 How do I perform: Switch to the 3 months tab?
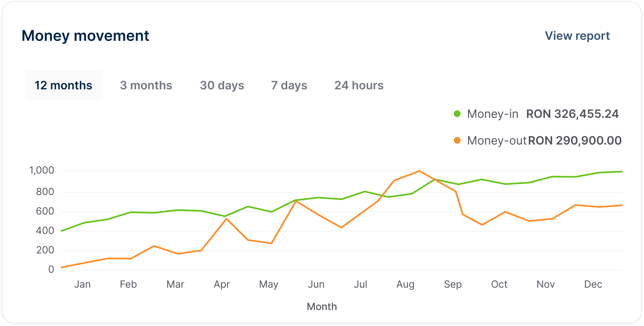(146, 85)
